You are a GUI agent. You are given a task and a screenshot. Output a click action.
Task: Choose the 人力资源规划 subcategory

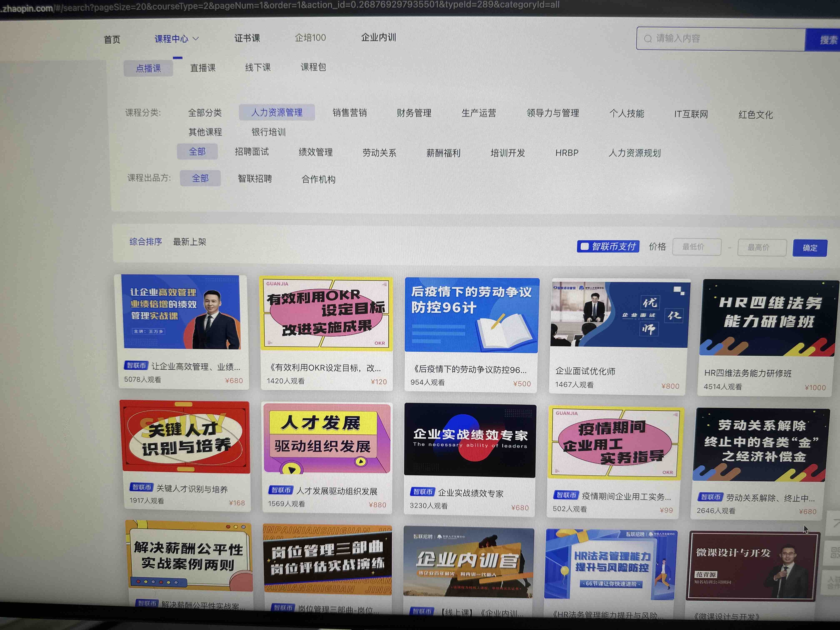(635, 153)
